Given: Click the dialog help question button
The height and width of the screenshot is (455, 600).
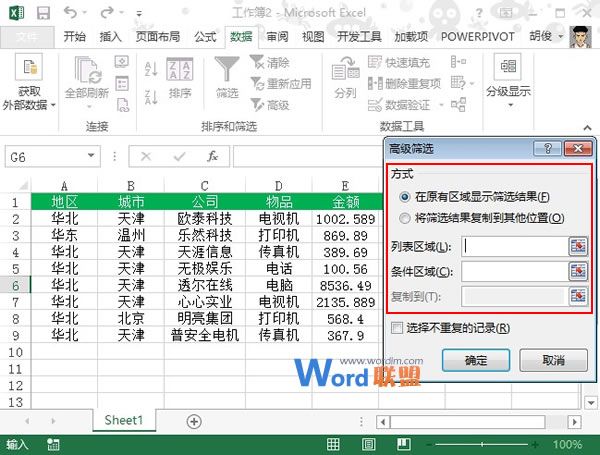Looking at the screenshot, I should point(548,148).
